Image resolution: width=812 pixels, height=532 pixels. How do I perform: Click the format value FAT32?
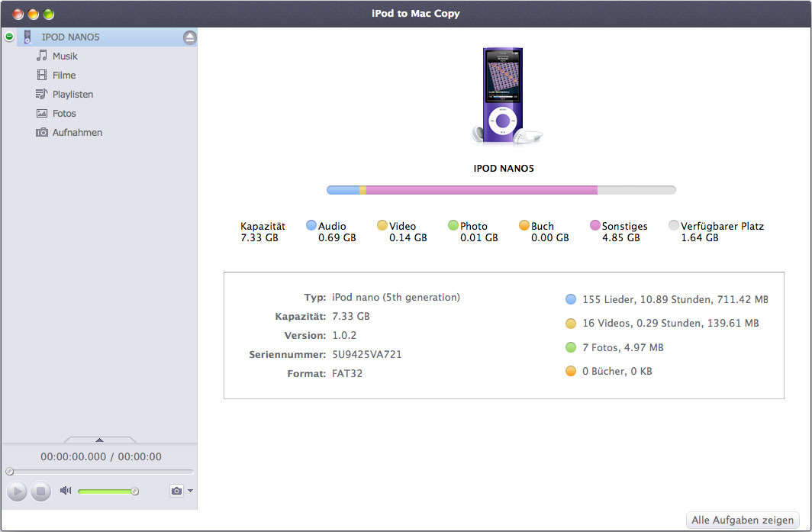[x=347, y=373]
